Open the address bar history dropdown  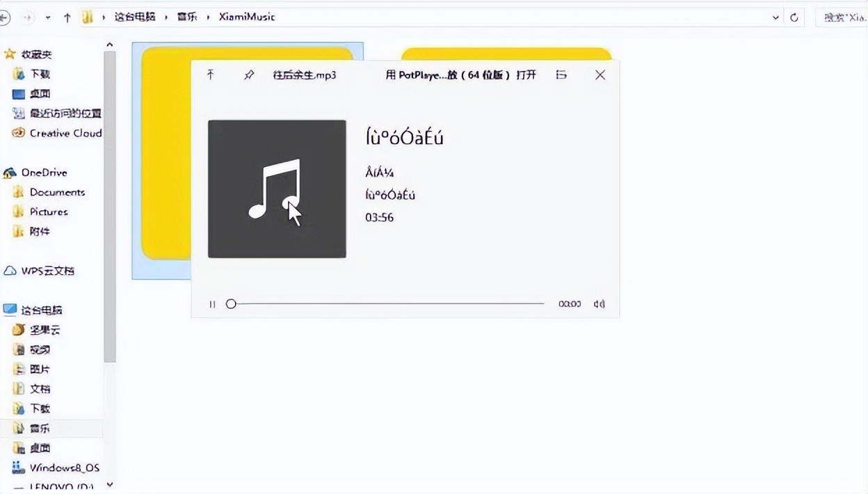(x=775, y=17)
